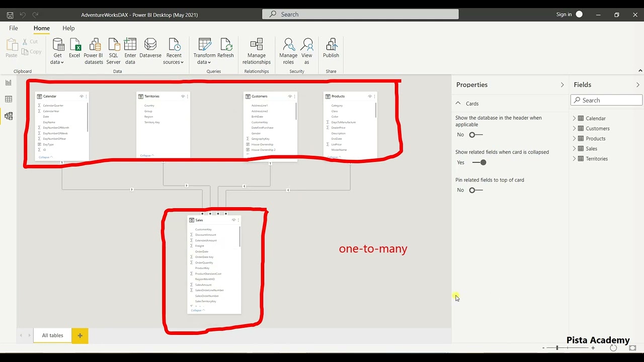Click the Save icon in title bar

click(10, 15)
